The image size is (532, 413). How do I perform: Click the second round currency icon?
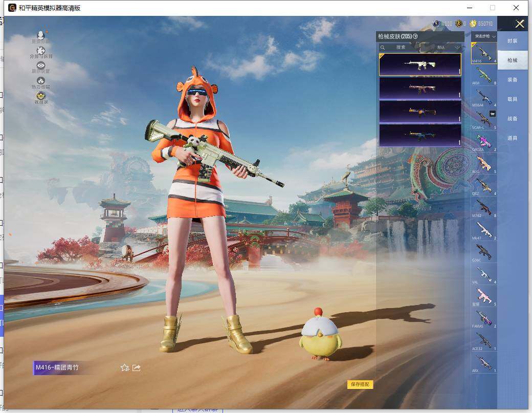[459, 24]
